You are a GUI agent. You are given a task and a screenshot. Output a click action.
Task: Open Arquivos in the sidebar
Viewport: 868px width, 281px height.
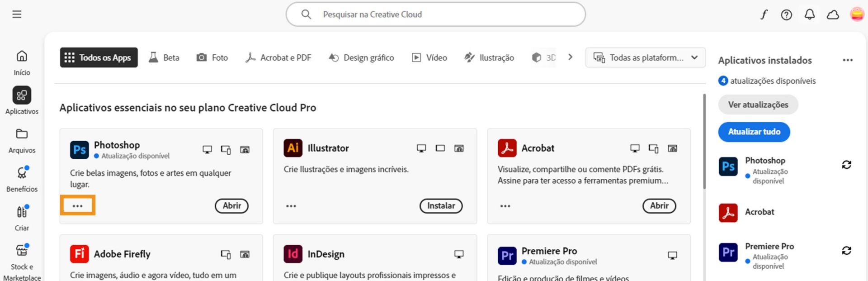(22, 141)
